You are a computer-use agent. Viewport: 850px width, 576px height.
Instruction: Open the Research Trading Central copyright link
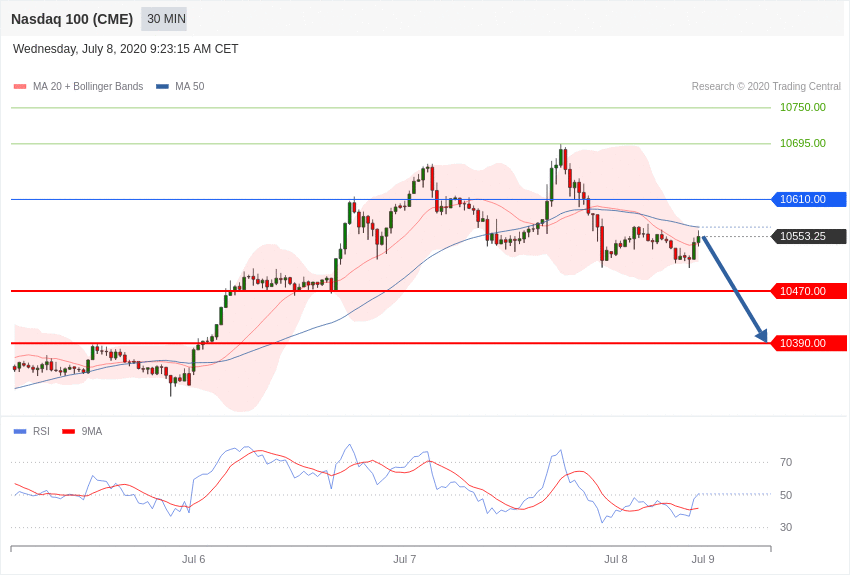coord(766,87)
